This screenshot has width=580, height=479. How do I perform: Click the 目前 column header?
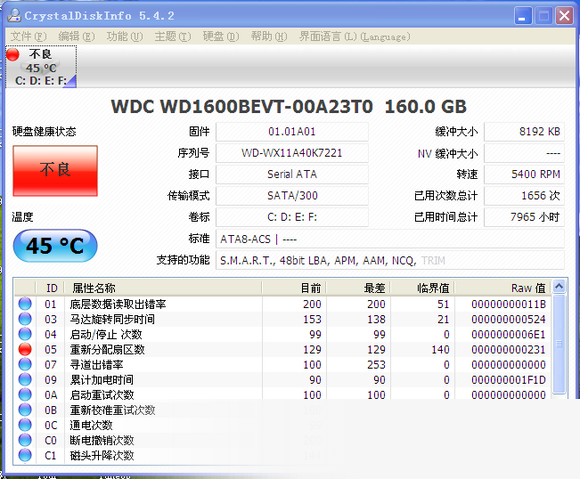[294, 288]
